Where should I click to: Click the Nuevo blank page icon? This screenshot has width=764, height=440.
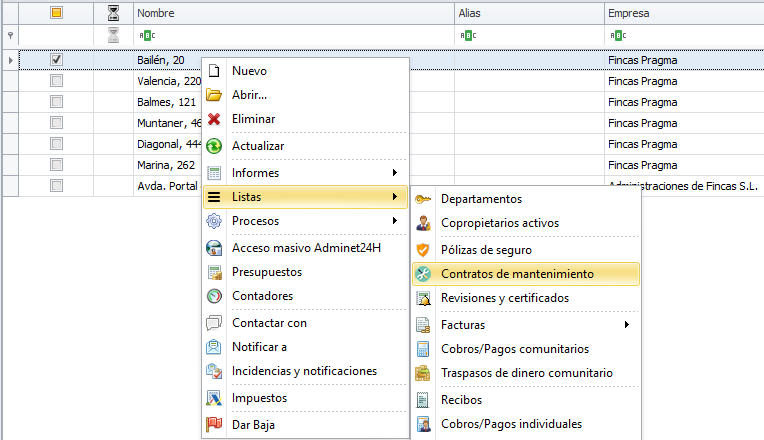coord(213,71)
